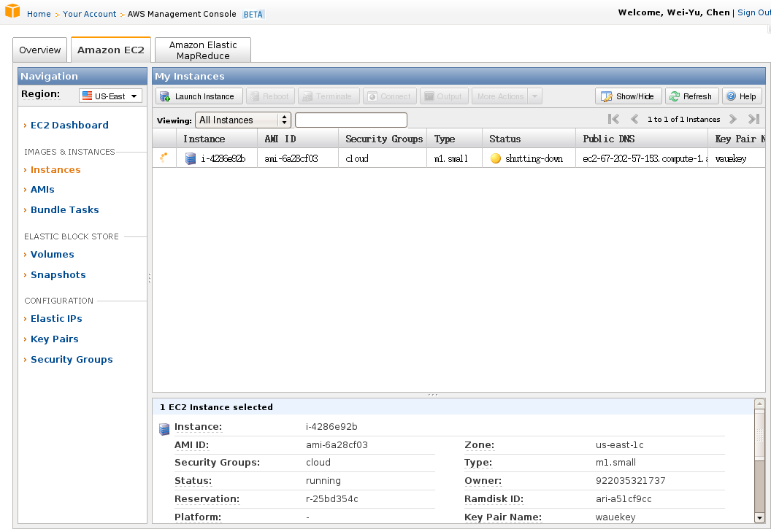Sort by the Status column header
771x532 pixels.
click(x=529, y=139)
